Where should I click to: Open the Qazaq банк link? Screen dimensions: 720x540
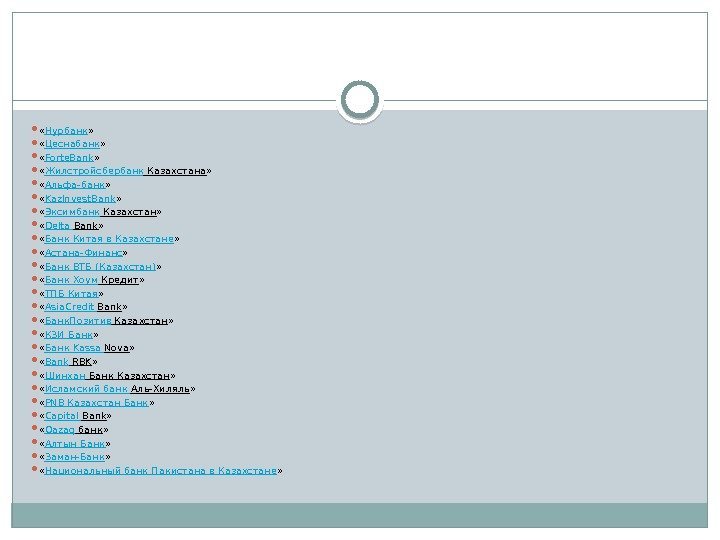click(74, 430)
